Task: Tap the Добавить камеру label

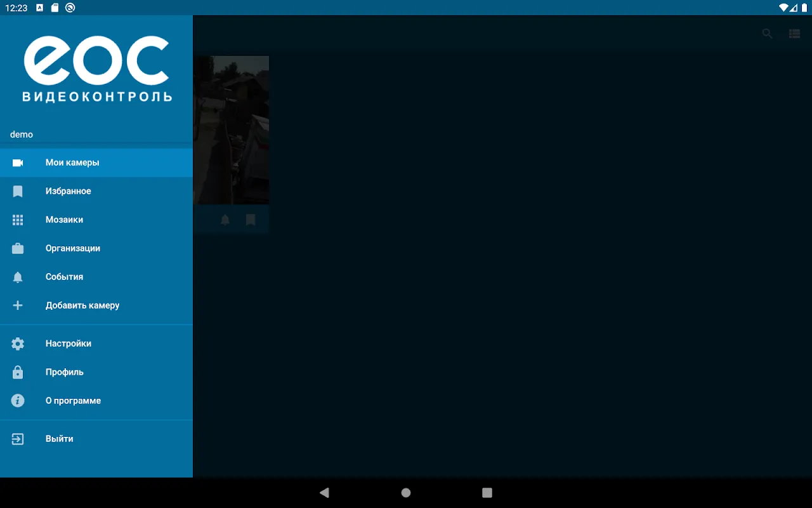Action: pos(82,305)
